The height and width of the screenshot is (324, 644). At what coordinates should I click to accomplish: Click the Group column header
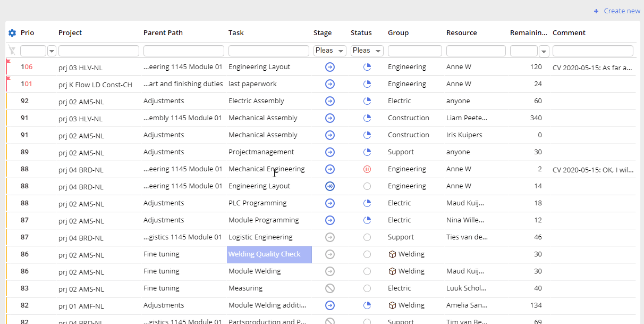pyautogui.click(x=399, y=33)
